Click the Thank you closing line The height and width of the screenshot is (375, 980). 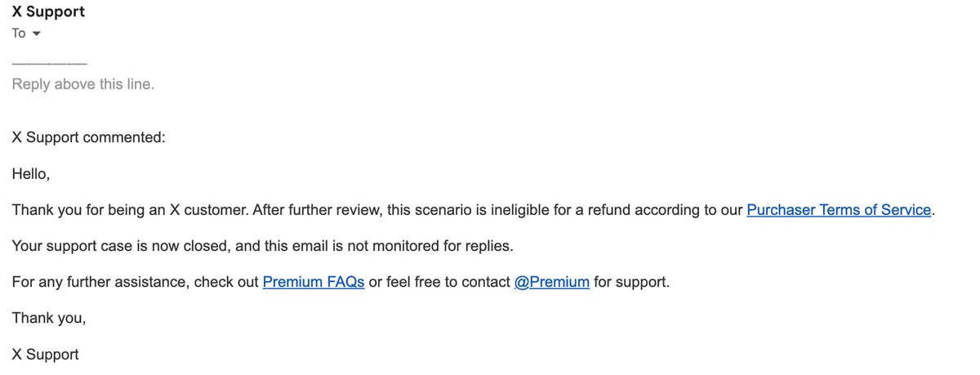tap(49, 318)
